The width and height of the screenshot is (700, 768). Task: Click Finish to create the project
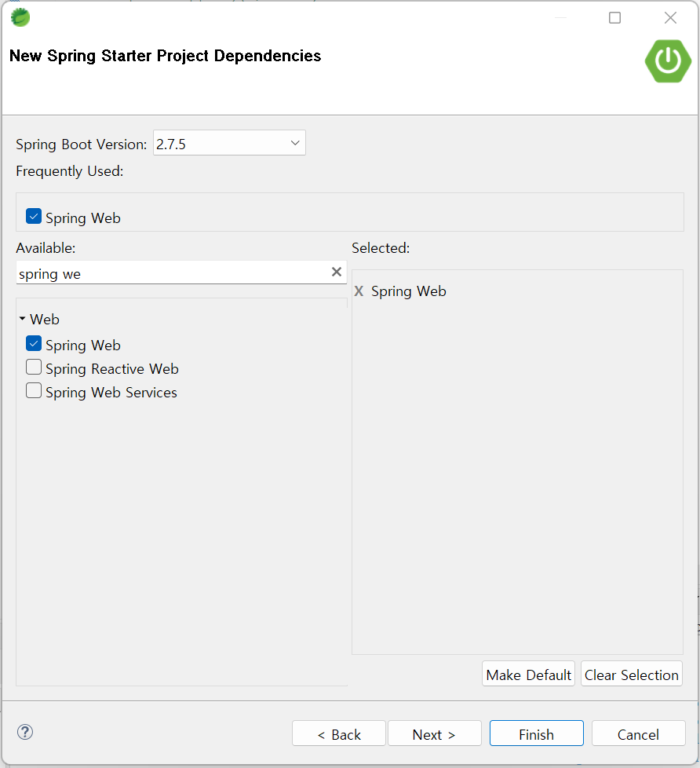(537, 733)
